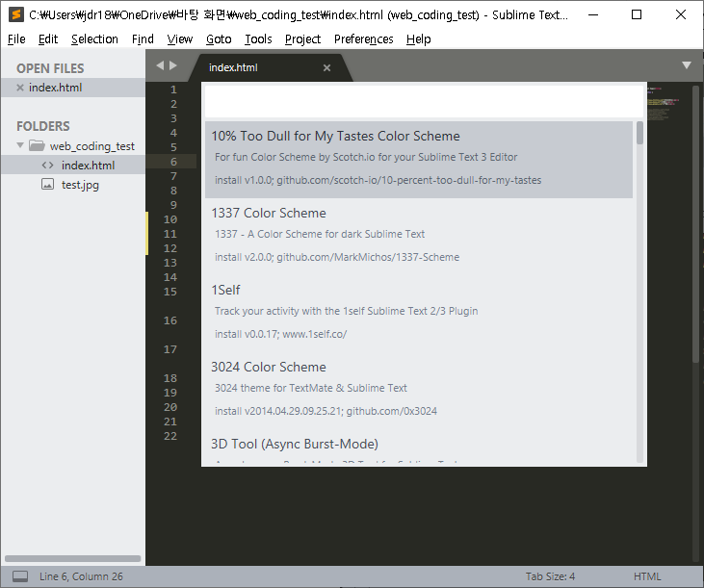Viewport: 704px width, 588px height.
Task: Click the next tab right arrow
Action: 173,65
